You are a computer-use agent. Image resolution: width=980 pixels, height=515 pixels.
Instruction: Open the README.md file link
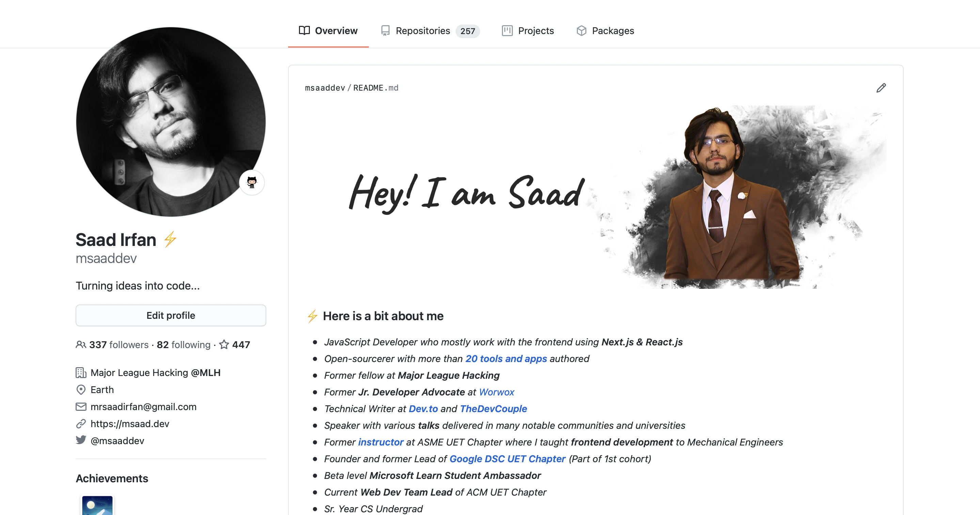point(376,88)
